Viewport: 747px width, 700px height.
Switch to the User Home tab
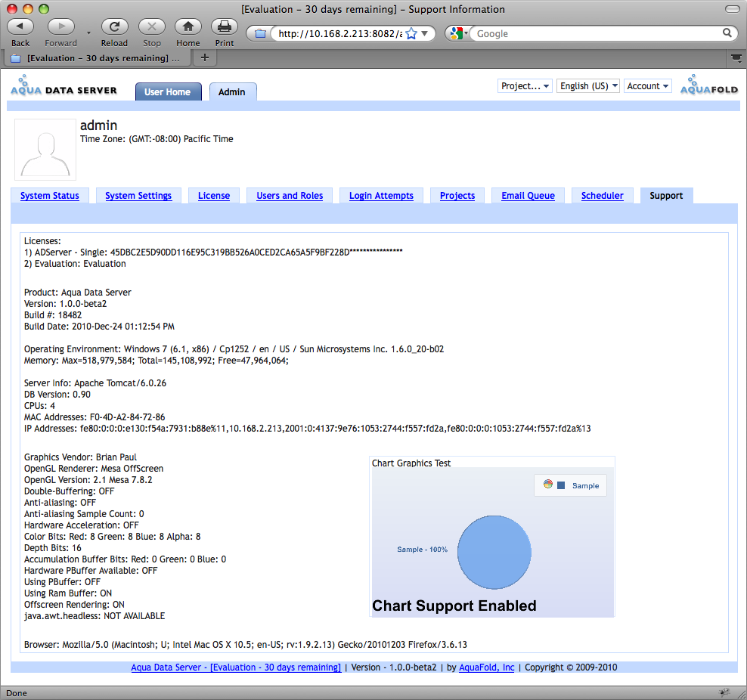pyautogui.click(x=168, y=92)
